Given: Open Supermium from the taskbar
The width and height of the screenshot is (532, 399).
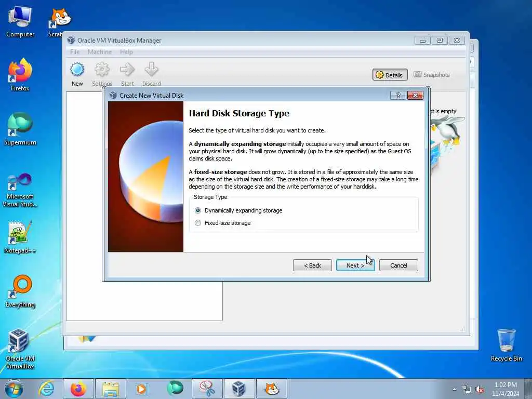Looking at the screenshot, I should tap(175, 389).
